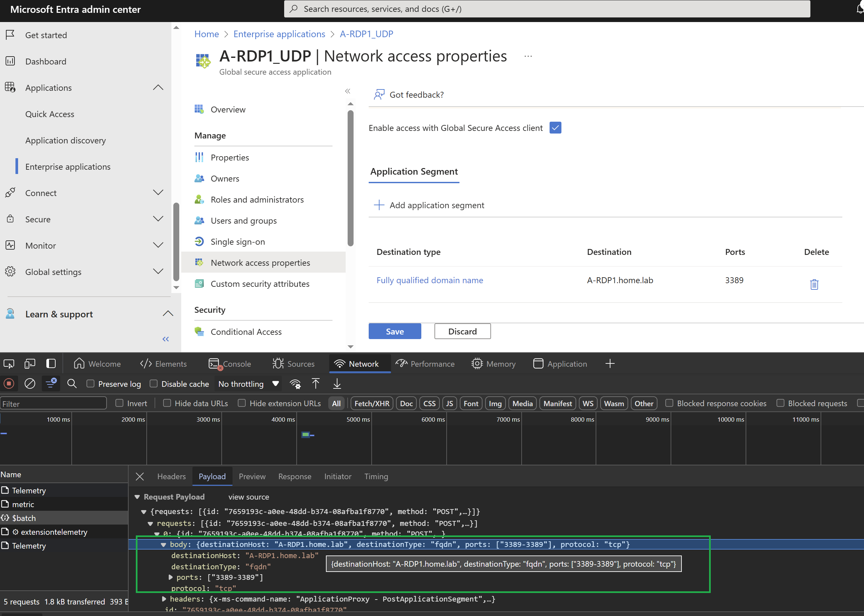Image resolution: width=864 pixels, height=616 pixels.
Task: Click the Single sign-on arrow icon
Action: tap(199, 241)
